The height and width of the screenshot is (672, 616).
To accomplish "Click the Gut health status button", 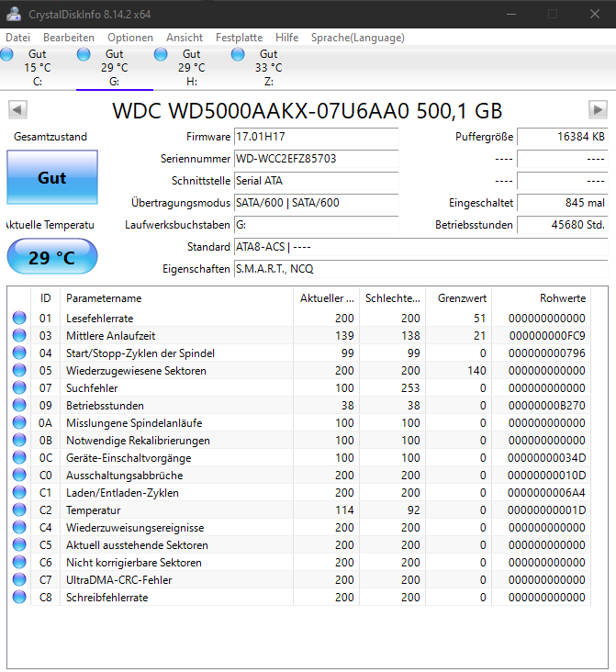I will click(52, 177).
